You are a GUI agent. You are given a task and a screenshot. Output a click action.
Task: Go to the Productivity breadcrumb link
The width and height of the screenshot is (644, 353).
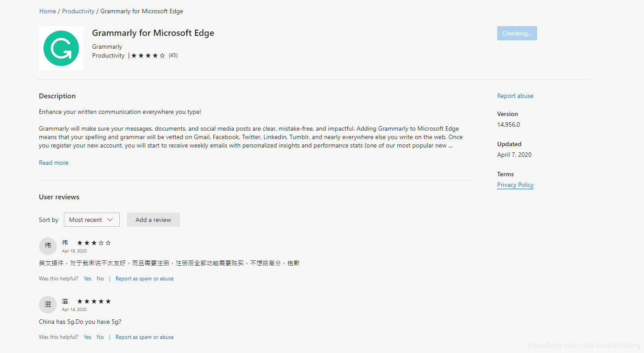click(x=78, y=11)
